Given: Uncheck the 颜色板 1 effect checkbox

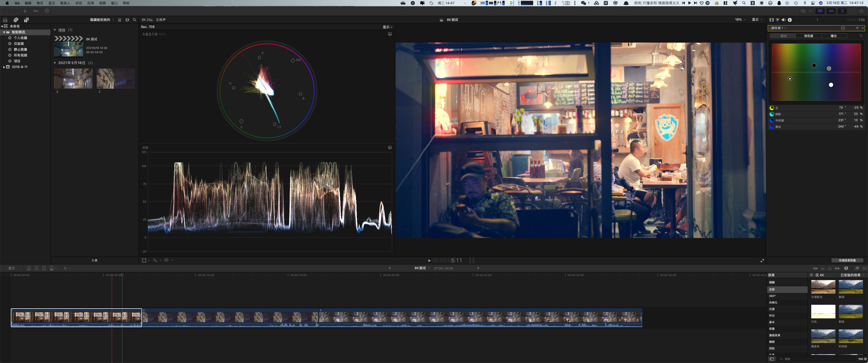Looking at the screenshot, I should pyautogui.click(x=771, y=28).
